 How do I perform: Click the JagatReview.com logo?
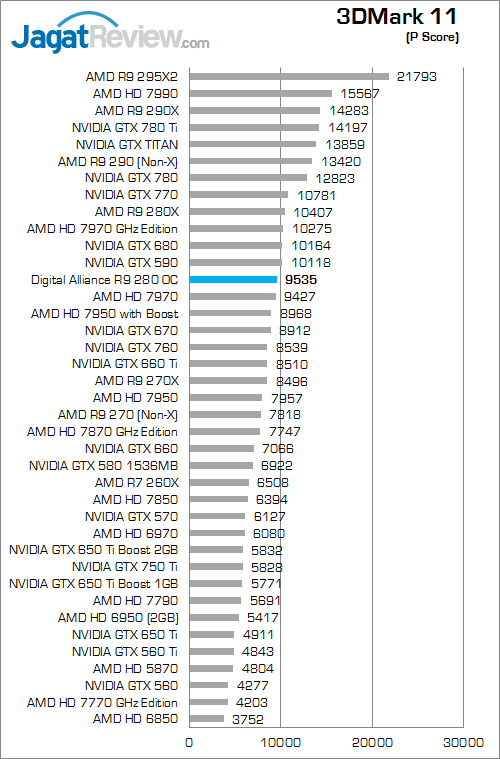(110, 32)
